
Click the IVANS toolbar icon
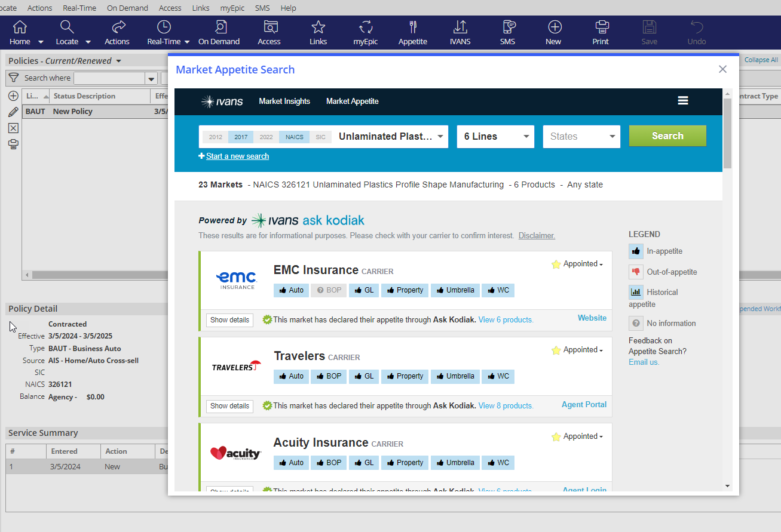point(460,32)
